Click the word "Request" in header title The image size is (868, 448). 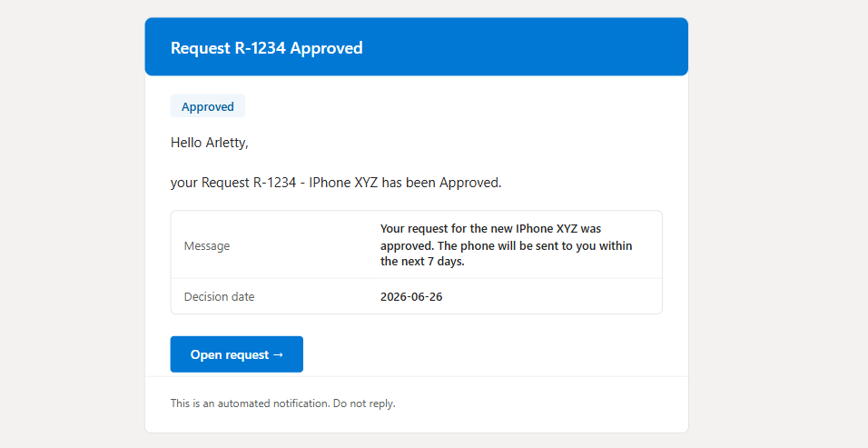point(201,48)
